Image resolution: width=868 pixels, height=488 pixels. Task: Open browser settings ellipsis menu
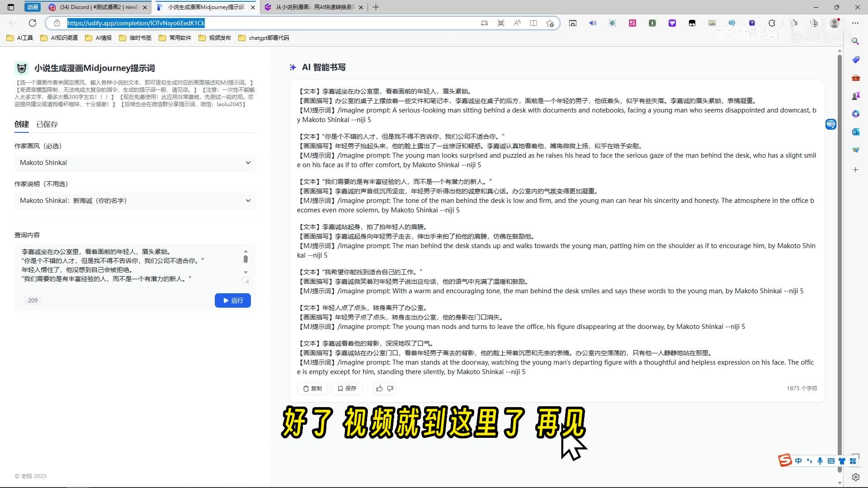point(855,23)
